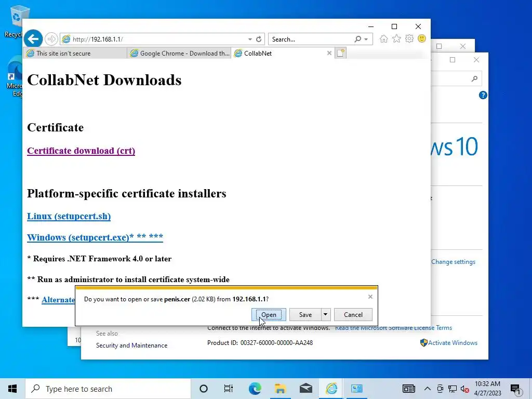Open the Favorites star icon

(396, 38)
